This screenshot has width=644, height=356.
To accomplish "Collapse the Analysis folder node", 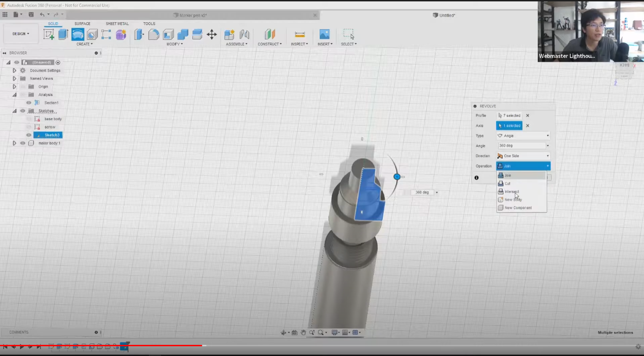I will click(14, 95).
